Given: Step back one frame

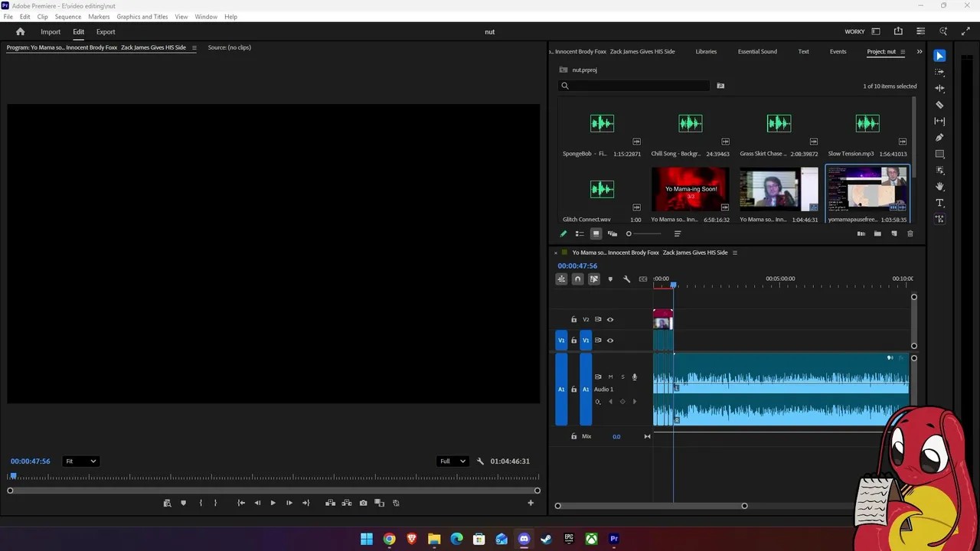Looking at the screenshot, I should tap(257, 503).
